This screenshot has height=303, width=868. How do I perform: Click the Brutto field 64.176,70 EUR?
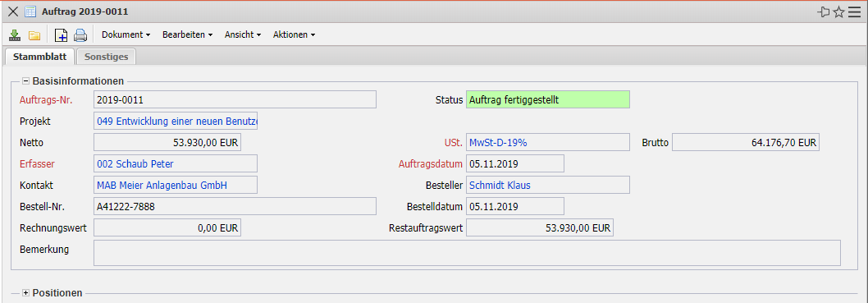[746, 142]
